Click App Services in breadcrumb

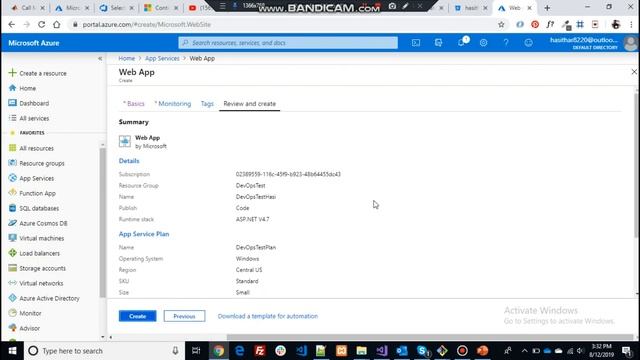(x=162, y=58)
